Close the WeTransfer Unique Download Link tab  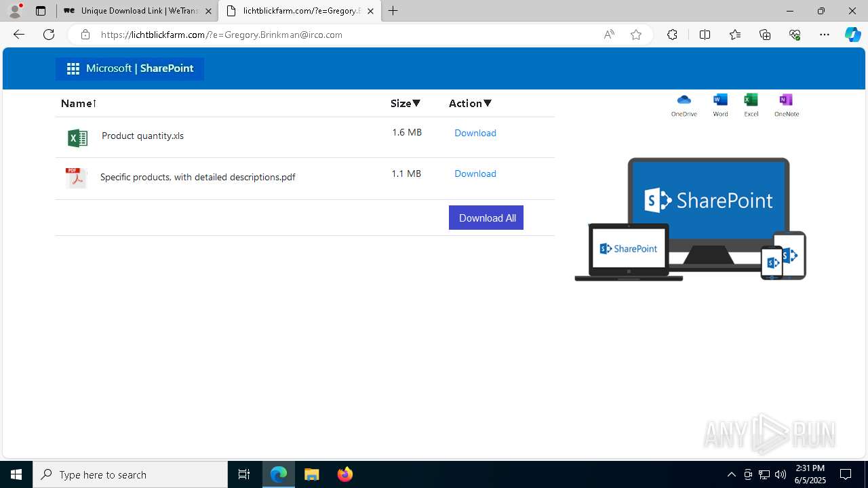click(x=208, y=11)
